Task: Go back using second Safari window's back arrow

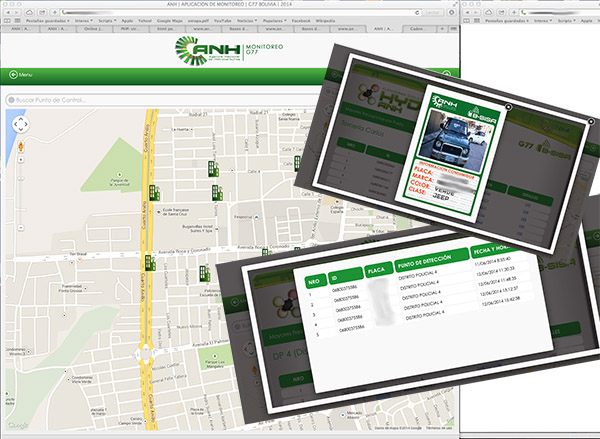Action: click(x=467, y=12)
